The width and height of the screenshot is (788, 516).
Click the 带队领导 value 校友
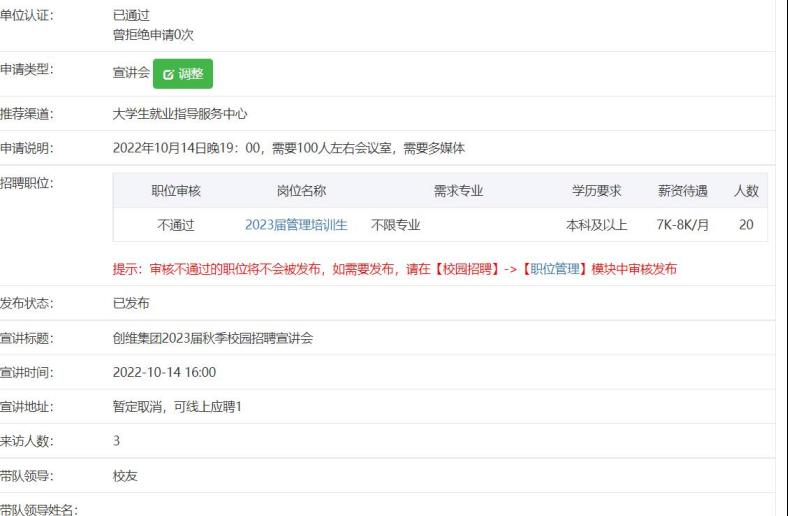click(x=125, y=476)
